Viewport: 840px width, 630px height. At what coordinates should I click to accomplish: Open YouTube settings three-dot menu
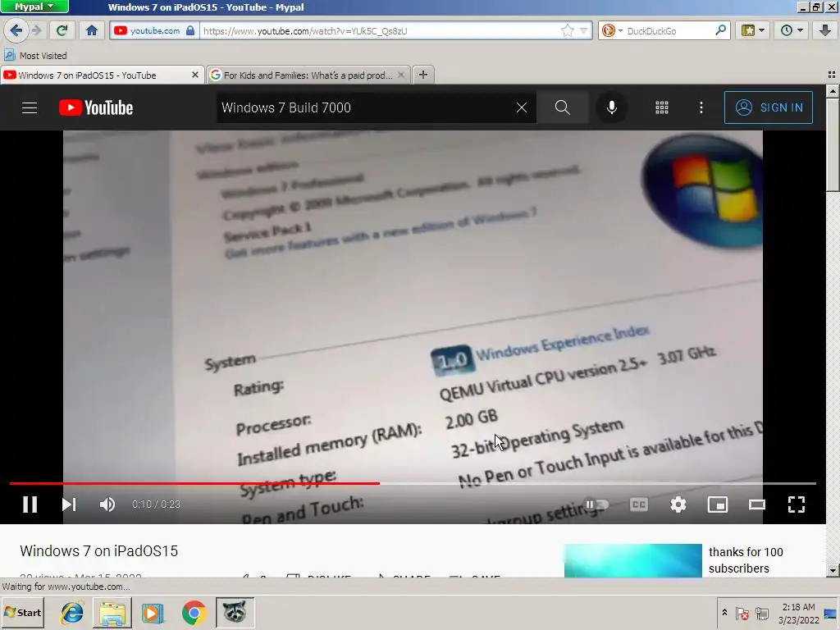(701, 107)
